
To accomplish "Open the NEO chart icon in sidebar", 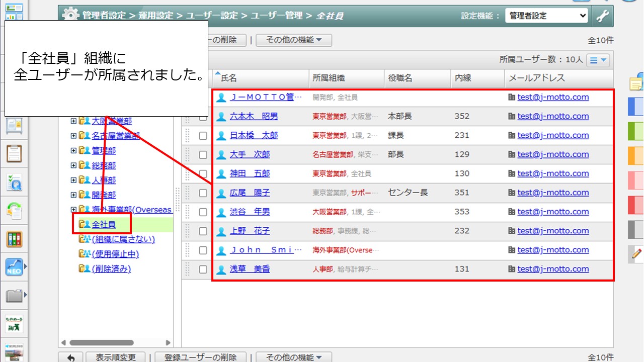I will pos(14,267).
